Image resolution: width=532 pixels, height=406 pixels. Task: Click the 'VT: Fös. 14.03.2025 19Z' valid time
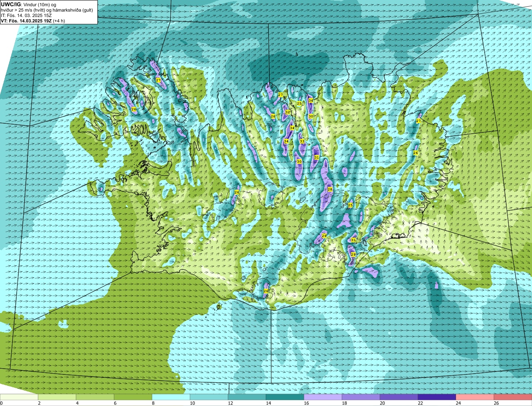pos(26,21)
